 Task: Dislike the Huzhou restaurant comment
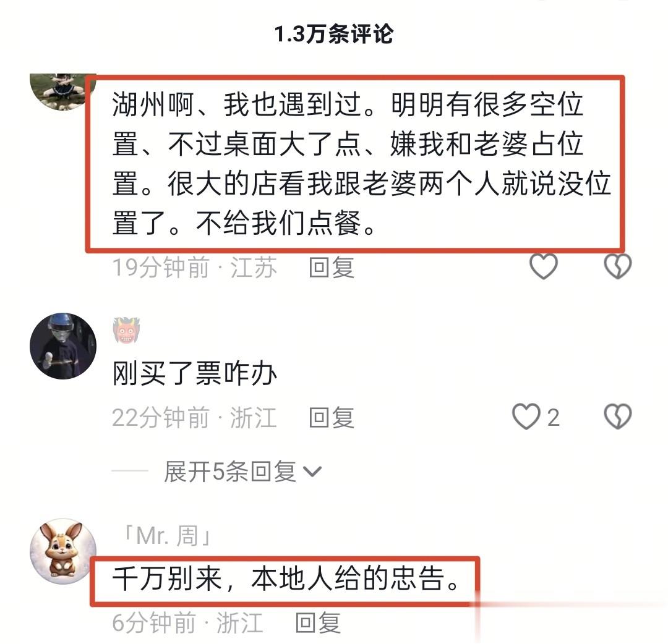tap(618, 266)
